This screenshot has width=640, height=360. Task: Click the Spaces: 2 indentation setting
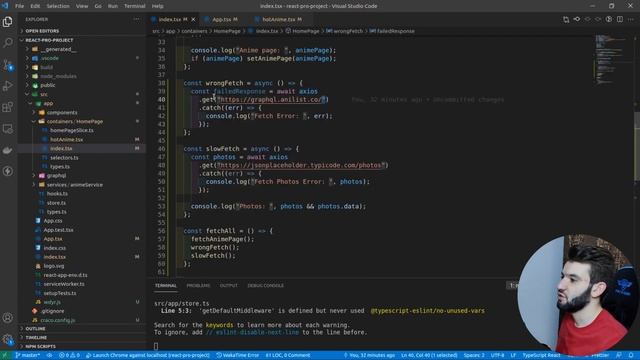click(x=474, y=355)
